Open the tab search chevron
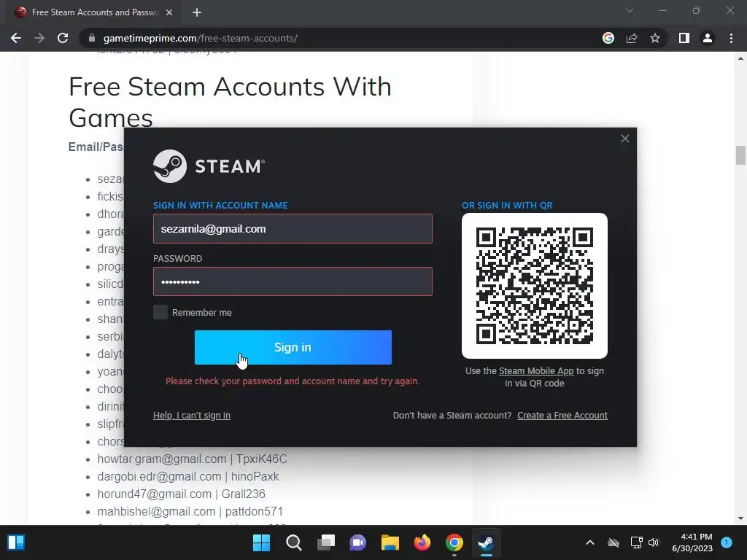747x560 pixels. click(630, 10)
